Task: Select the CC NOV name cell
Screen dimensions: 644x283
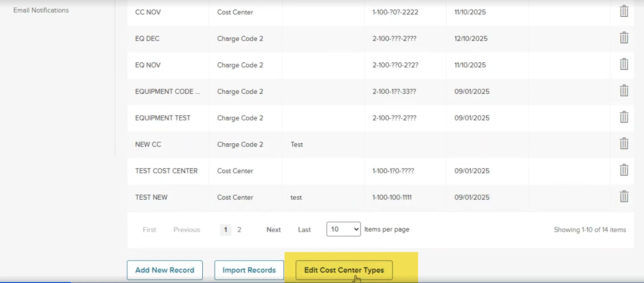Action: coord(168,12)
